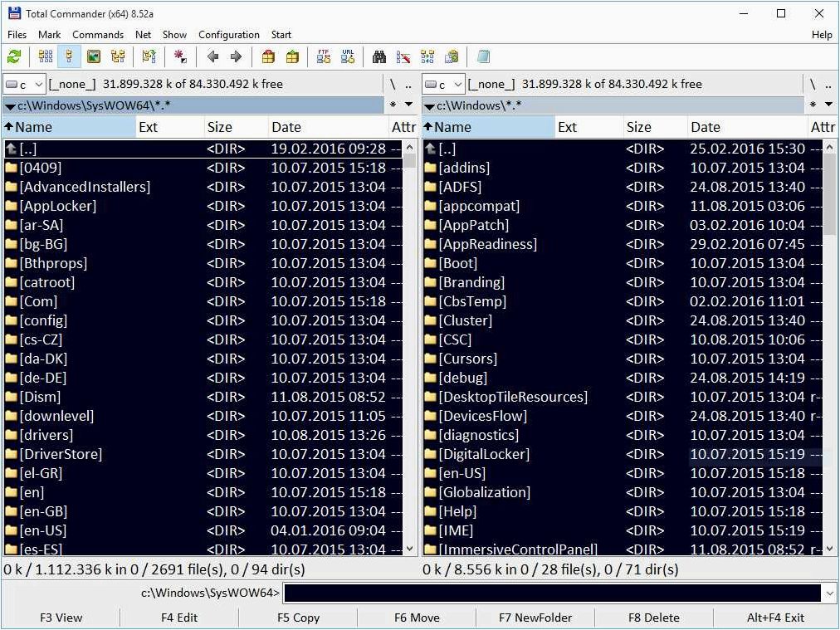The width and height of the screenshot is (840, 630).
Task: Click the green Reread source refresh icon
Action: [x=14, y=56]
